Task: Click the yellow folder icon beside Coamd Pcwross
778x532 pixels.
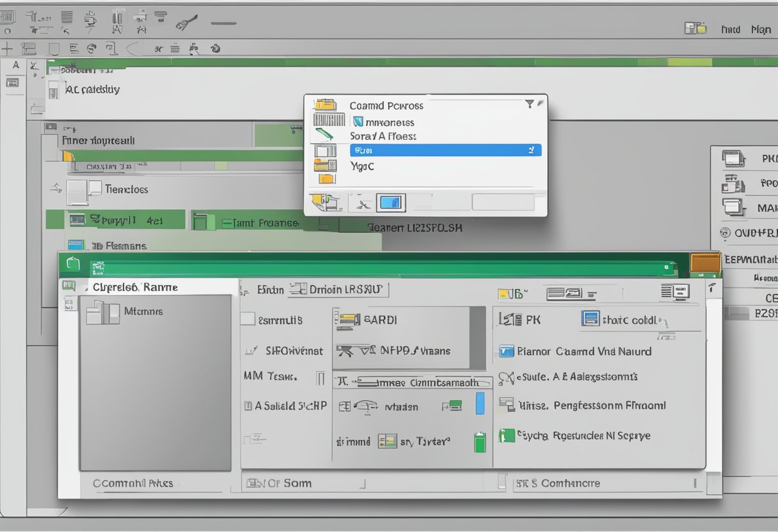Action: 325,105
